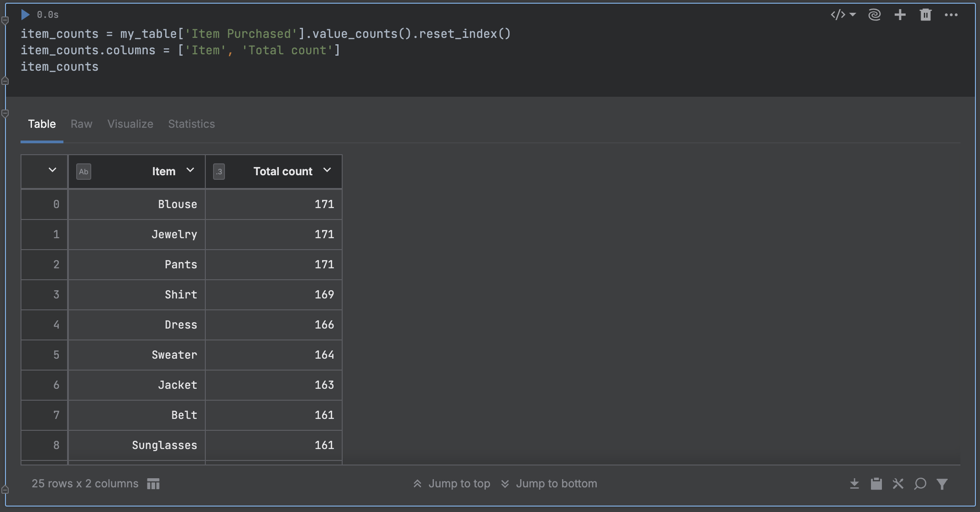Select the Sunglasses cell in table
Screen dimensions: 980x512
164,445
